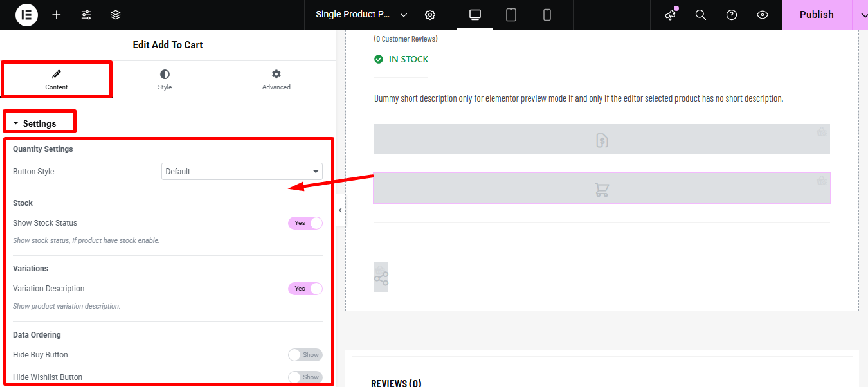The height and width of the screenshot is (387, 868).
Task: Open the Advanced tab
Action: coord(276,79)
